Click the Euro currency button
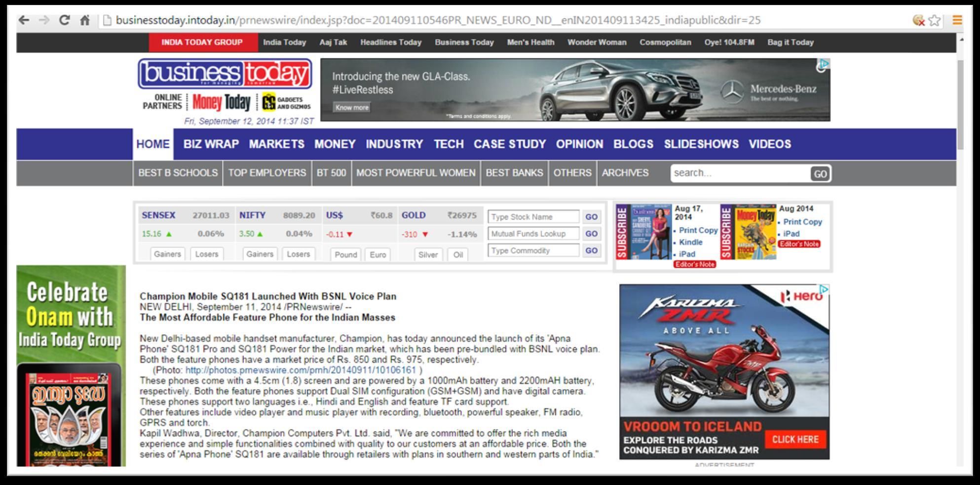 pos(378,254)
